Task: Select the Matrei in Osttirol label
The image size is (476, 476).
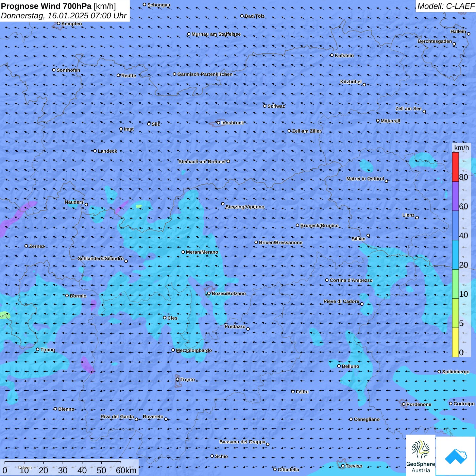Action: click(x=365, y=178)
